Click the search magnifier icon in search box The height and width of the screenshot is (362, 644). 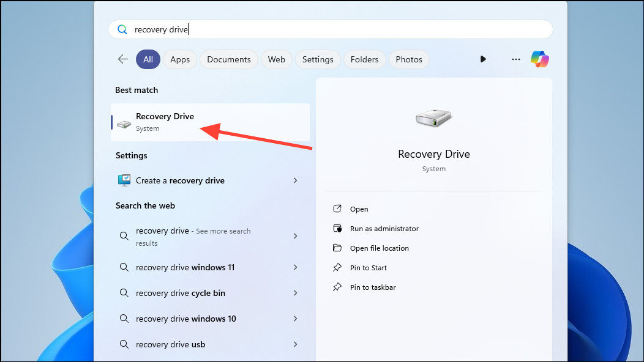[122, 29]
